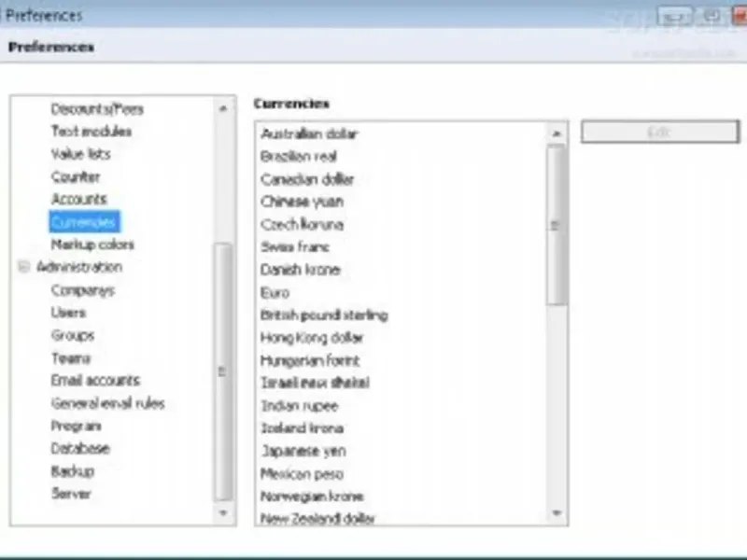Screen dimensions: 747x560
Task: Open General email rules settings
Action: click(107, 403)
